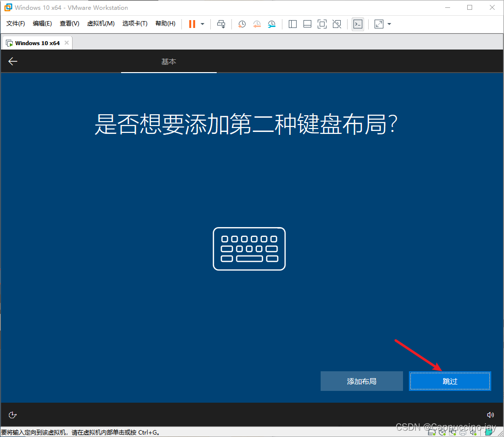Click the sound card status icon
This screenshot has width=504, height=437.
473,433
